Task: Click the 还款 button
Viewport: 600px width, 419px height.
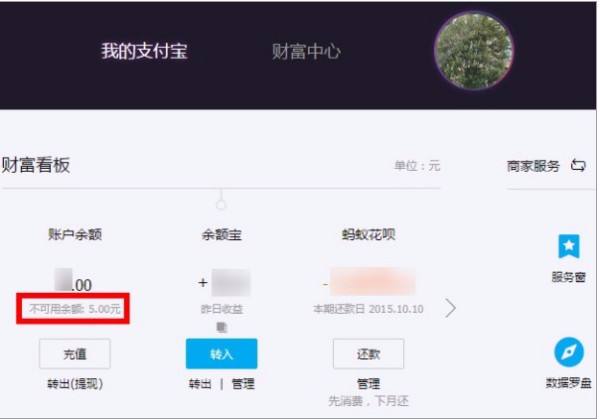Action: pos(368,354)
